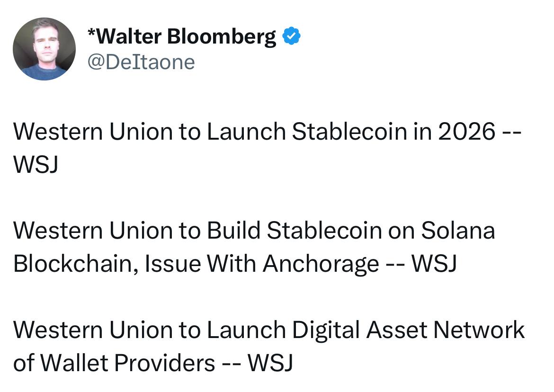Click the word "Build" in second headline

[x=234, y=231]
